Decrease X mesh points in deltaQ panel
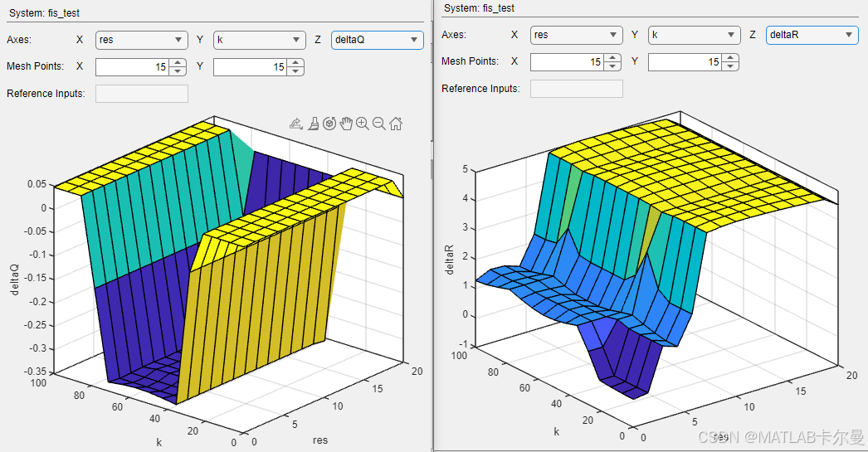Image resolution: width=868 pixels, height=452 pixels. (178, 71)
